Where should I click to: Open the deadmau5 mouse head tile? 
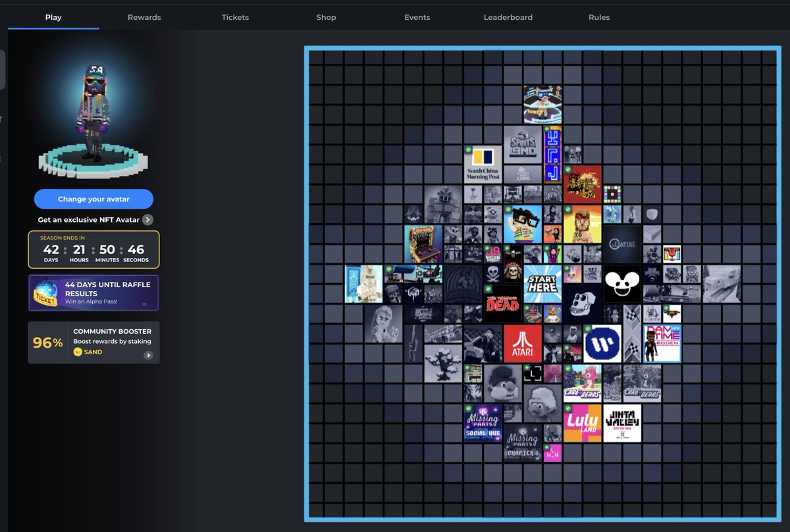(x=622, y=284)
